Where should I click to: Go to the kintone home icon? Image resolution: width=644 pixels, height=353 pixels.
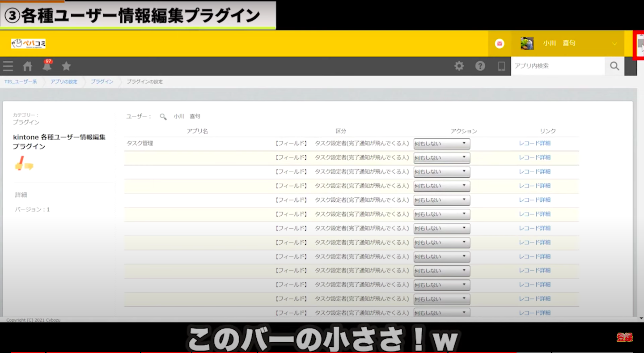coord(28,67)
